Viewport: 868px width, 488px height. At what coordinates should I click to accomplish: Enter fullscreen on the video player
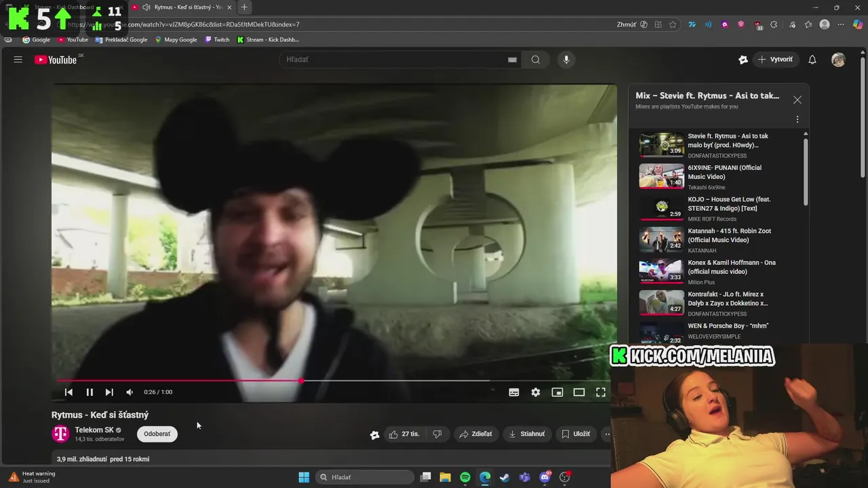(601, 392)
